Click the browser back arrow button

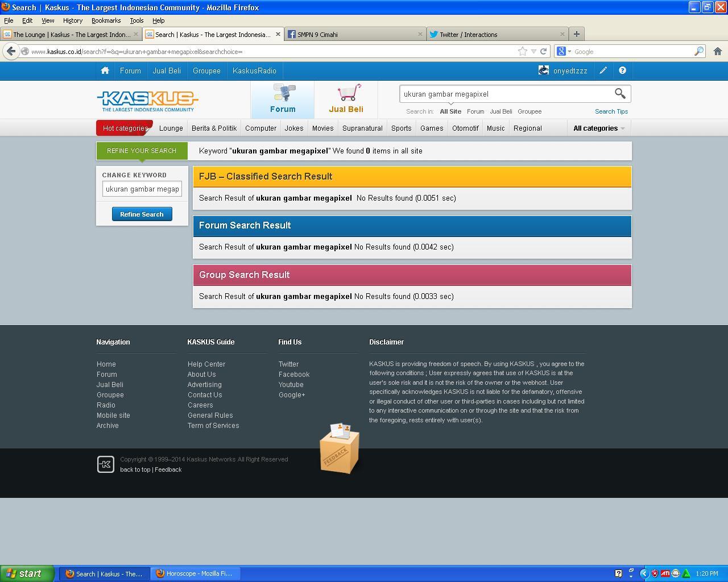coord(11,51)
